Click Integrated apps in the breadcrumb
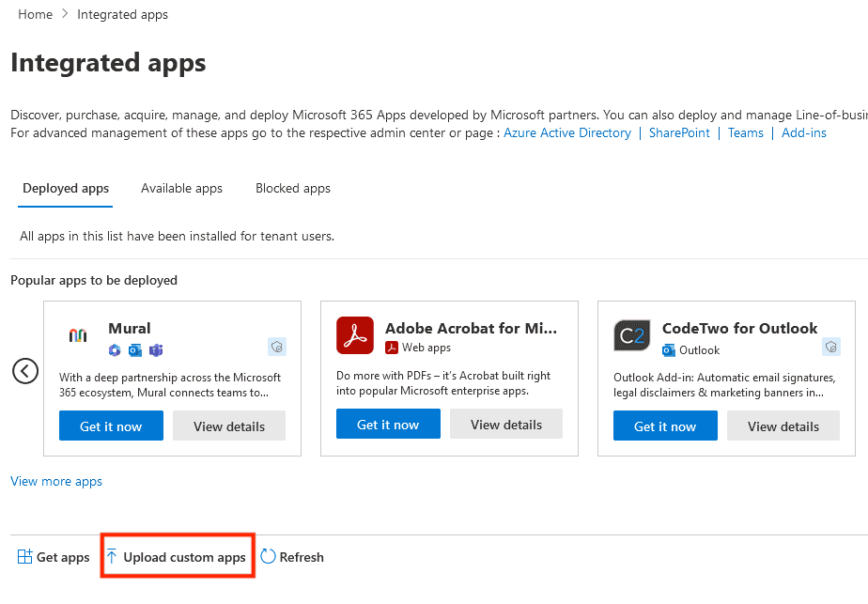 click(122, 14)
